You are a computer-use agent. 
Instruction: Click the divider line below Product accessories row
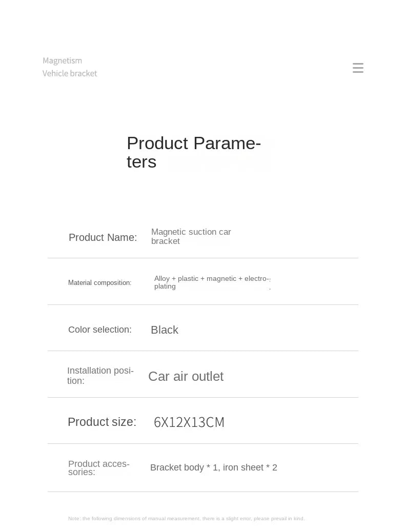(x=203, y=492)
